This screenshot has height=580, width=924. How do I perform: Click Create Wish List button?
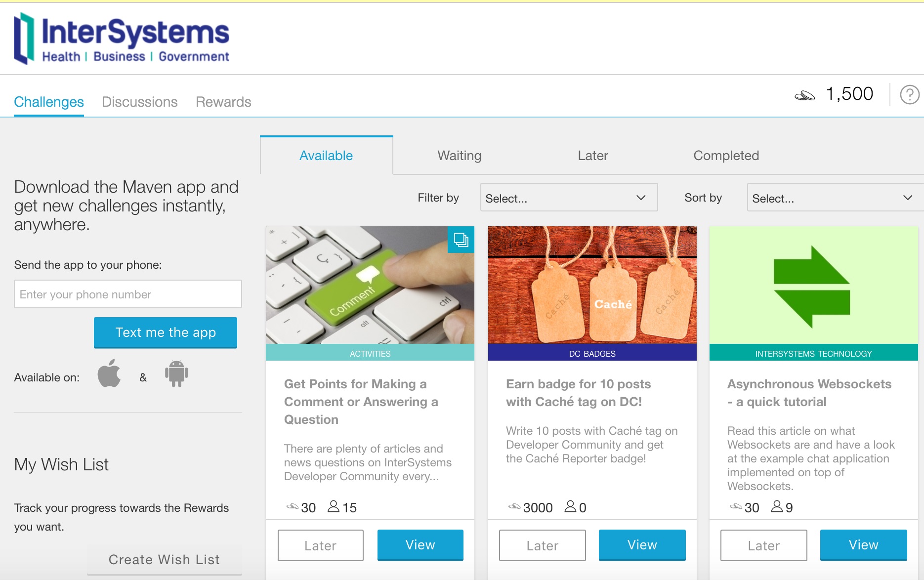point(165,560)
